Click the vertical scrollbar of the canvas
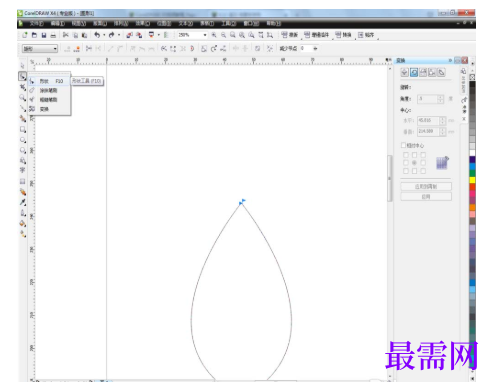This screenshot has width=497, height=387. tap(389, 178)
